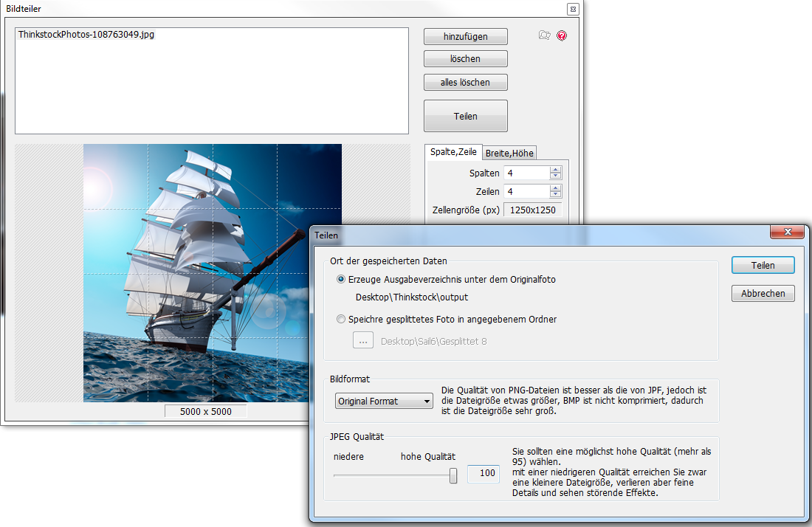Switch to the 'Spalte,Zeile' tab
The image size is (812, 527).
point(454,152)
